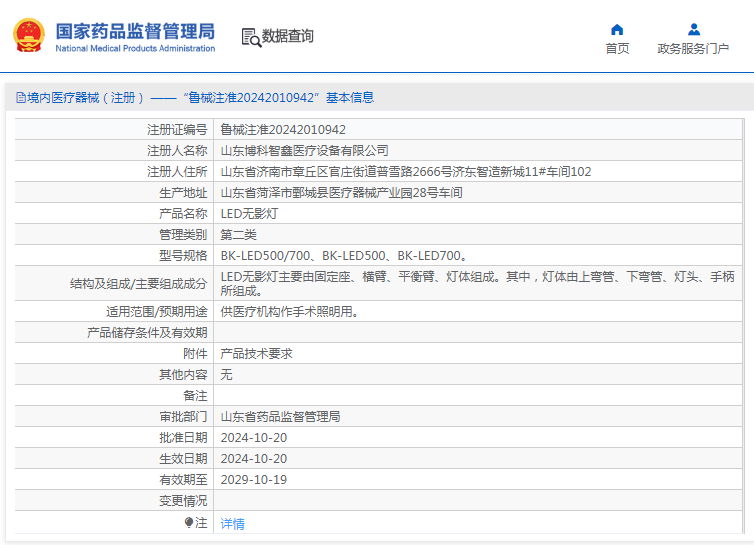This screenshot has height=545, width=754.
Task: Click the 审批部门 row label
Action: click(183, 417)
